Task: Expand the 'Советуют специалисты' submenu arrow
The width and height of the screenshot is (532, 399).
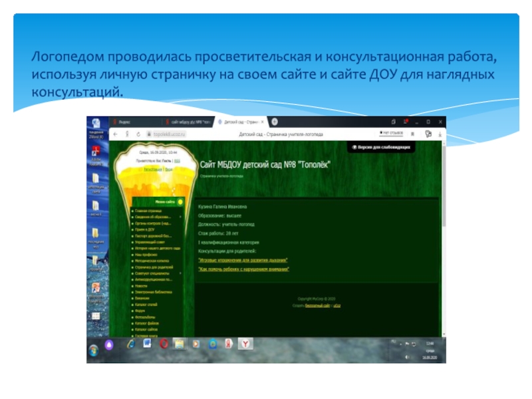Action: tap(180, 273)
